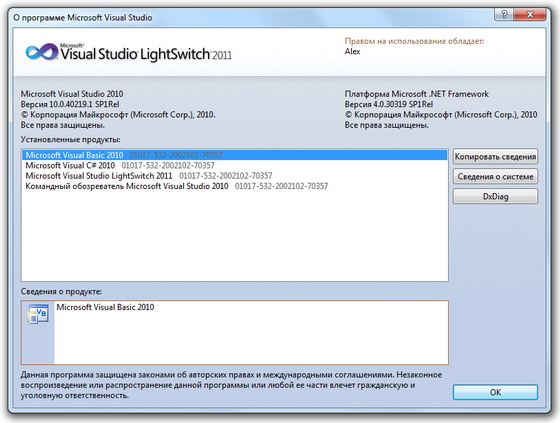Click the product details text Microsoft Visual Basic 2010

(105, 307)
